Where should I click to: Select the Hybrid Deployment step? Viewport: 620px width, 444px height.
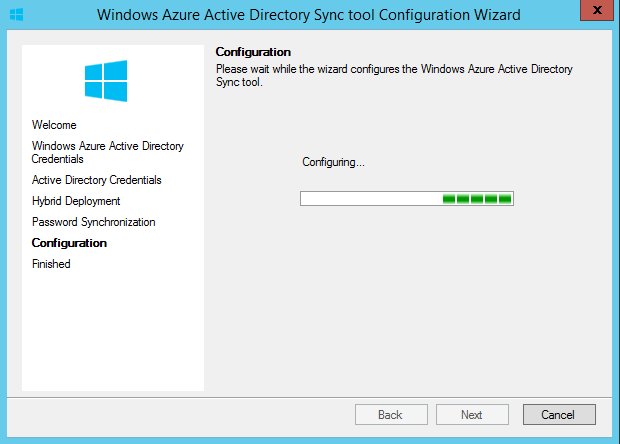click(x=76, y=201)
